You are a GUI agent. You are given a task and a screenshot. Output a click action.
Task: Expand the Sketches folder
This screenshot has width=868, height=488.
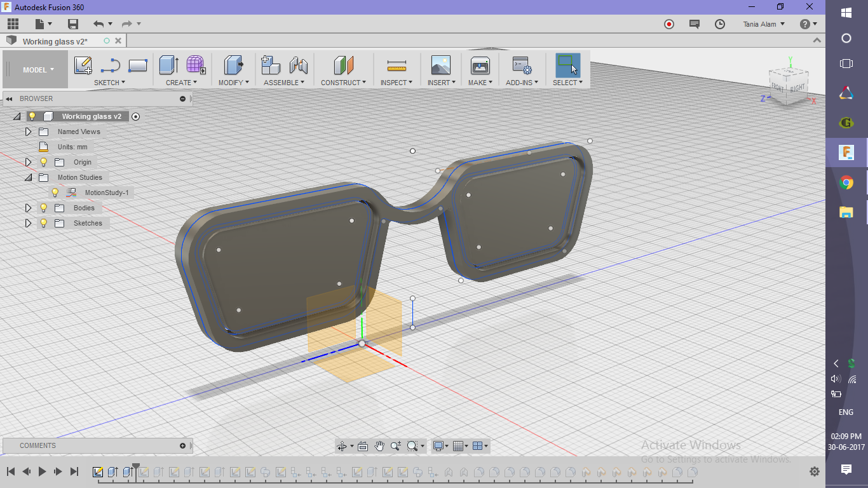click(28, 223)
